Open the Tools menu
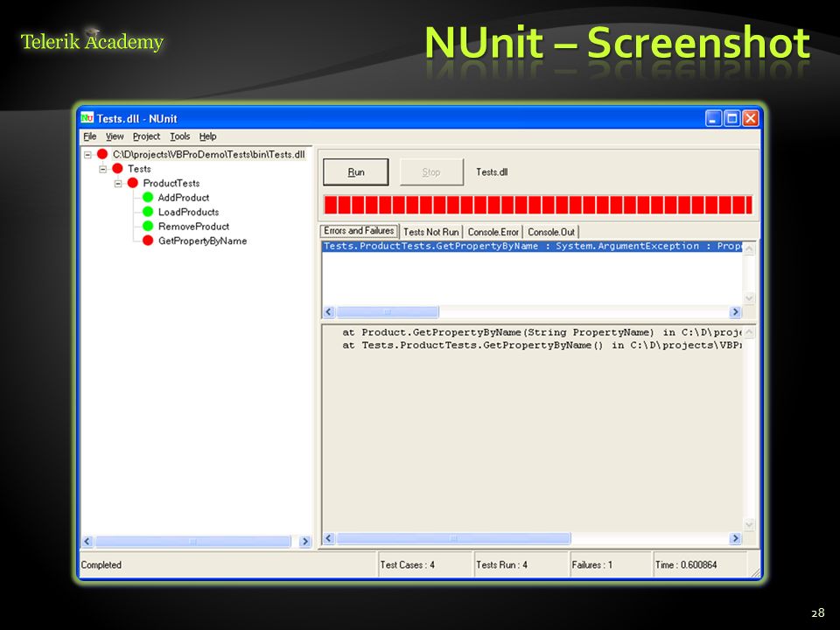 (x=180, y=136)
